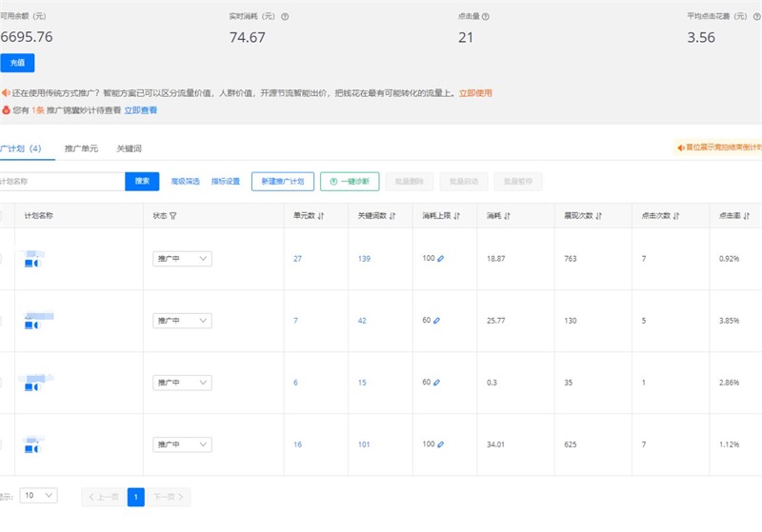Viewport: 762px width, 532px height.
Task: Click the 状态 column filter icon
Action: pos(173,216)
